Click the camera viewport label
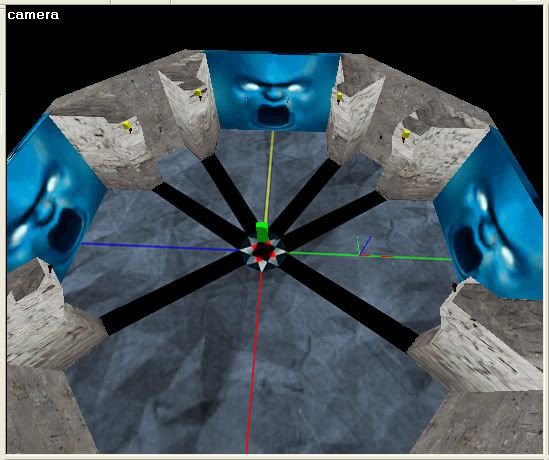549x460 pixels. pos(33,15)
